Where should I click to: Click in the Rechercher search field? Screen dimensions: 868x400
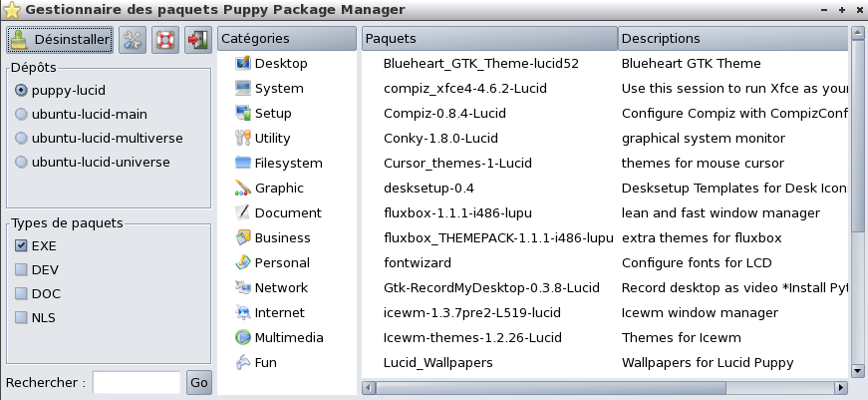pyautogui.click(x=137, y=382)
